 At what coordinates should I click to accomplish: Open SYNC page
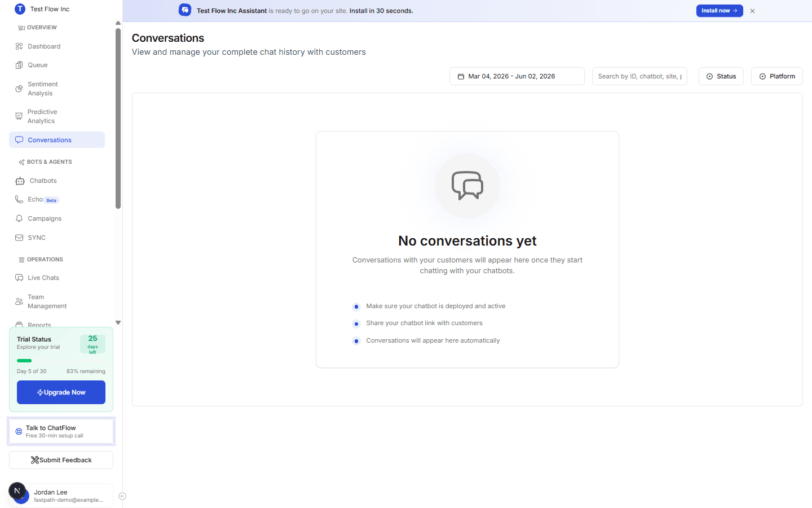coord(57,238)
